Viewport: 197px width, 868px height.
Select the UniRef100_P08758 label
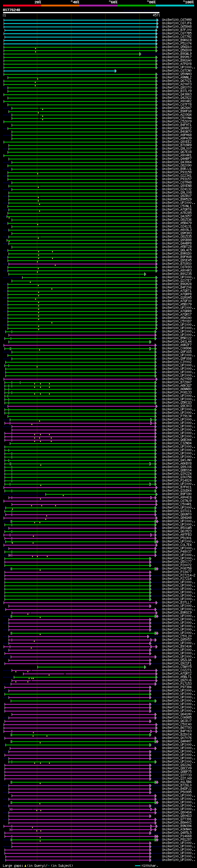click(x=177, y=569)
